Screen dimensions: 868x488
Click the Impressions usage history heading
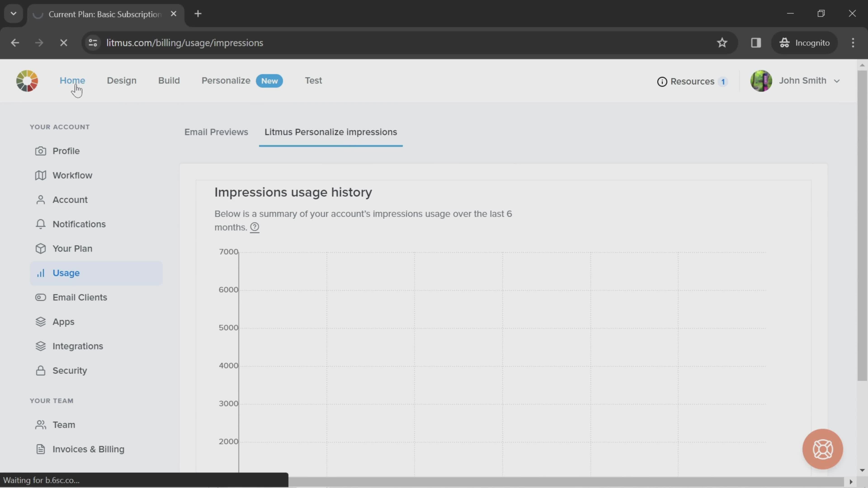(293, 192)
